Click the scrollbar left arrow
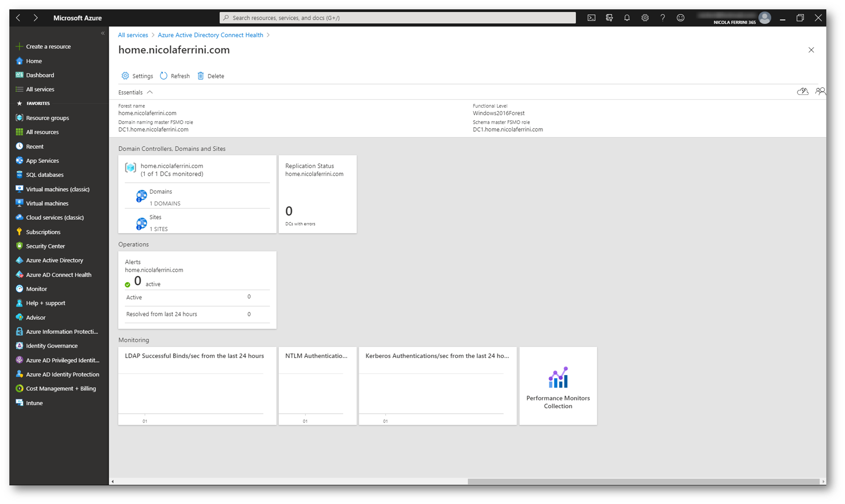845x504 pixels. (x=113, y=481)
